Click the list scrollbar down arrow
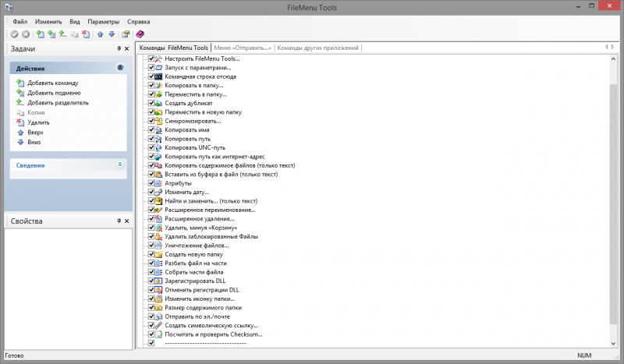 613,343
